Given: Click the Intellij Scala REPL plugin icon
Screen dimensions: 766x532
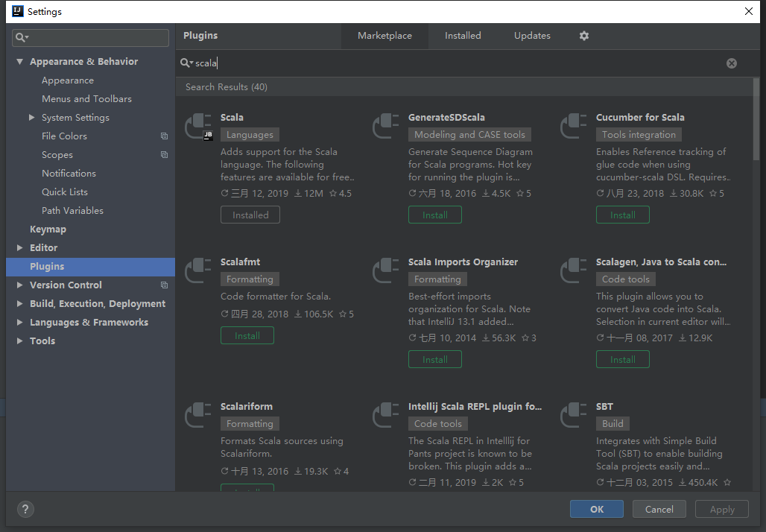Looking at the screenshot, I should (x=387, y=415).
